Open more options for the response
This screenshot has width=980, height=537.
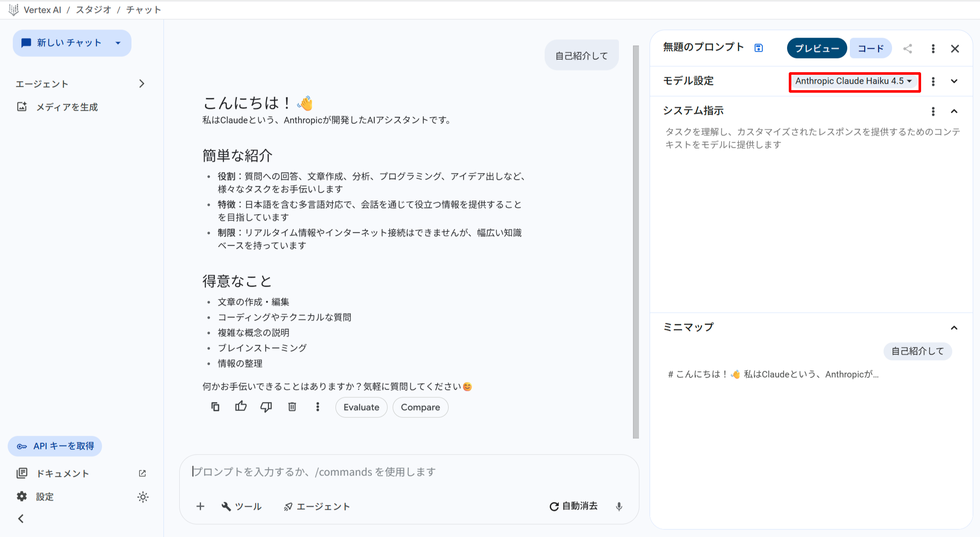coord(318,407)
